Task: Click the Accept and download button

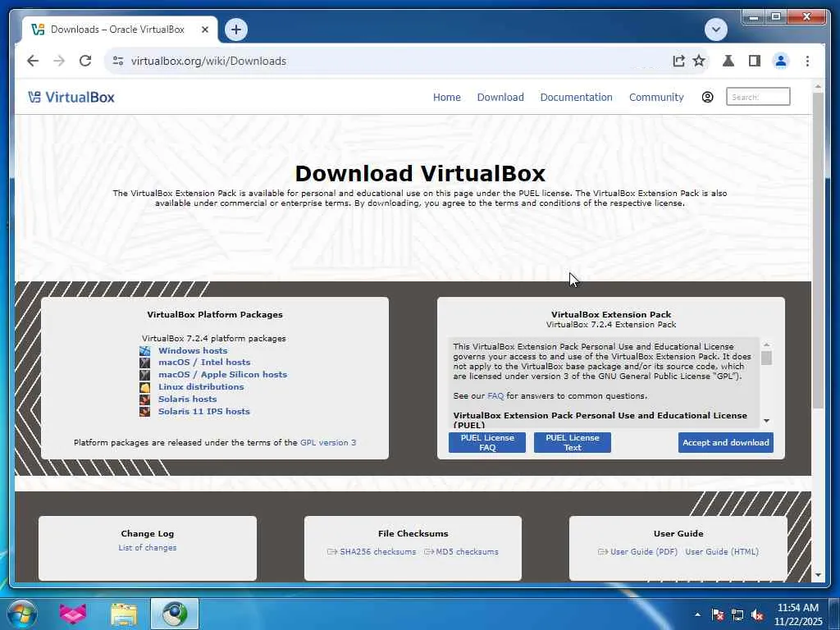Action: pos(725,442)
